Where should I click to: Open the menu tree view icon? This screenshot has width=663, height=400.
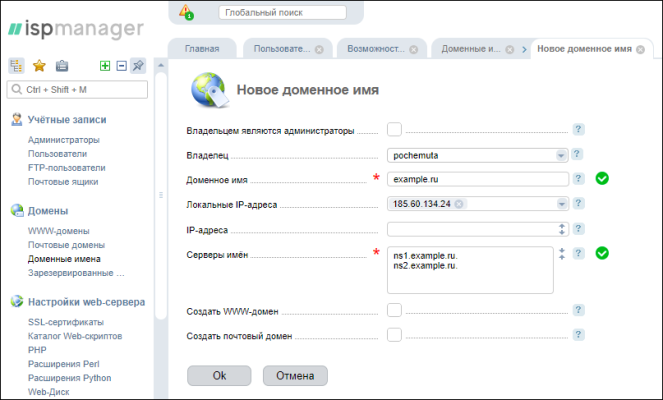coord(16,66)
